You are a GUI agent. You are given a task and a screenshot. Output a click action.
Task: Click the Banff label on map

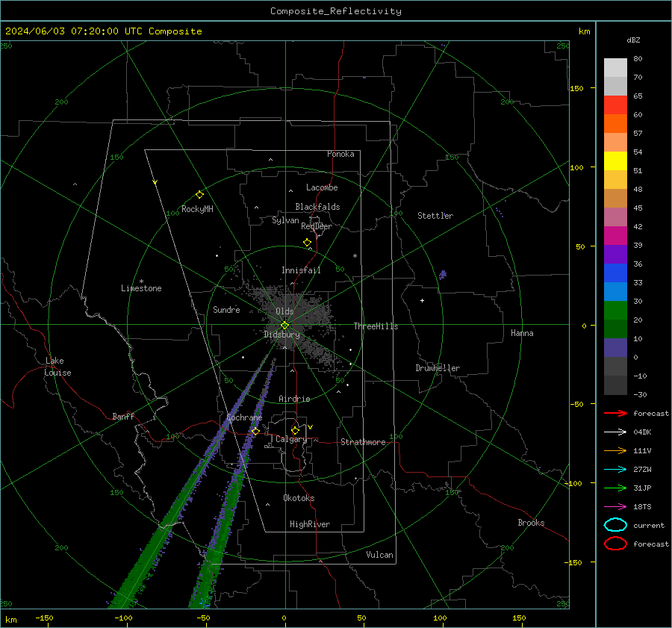[123, 416]
